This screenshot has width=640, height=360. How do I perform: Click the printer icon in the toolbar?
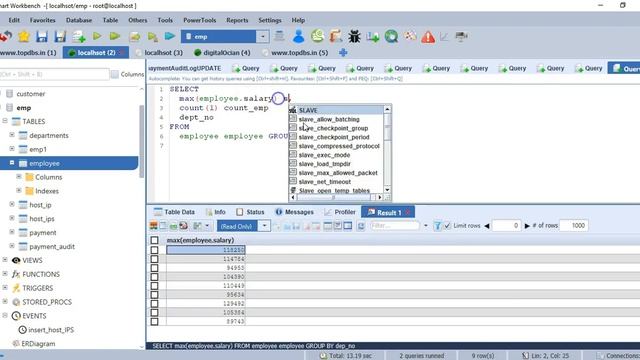(x=461, y=36)
